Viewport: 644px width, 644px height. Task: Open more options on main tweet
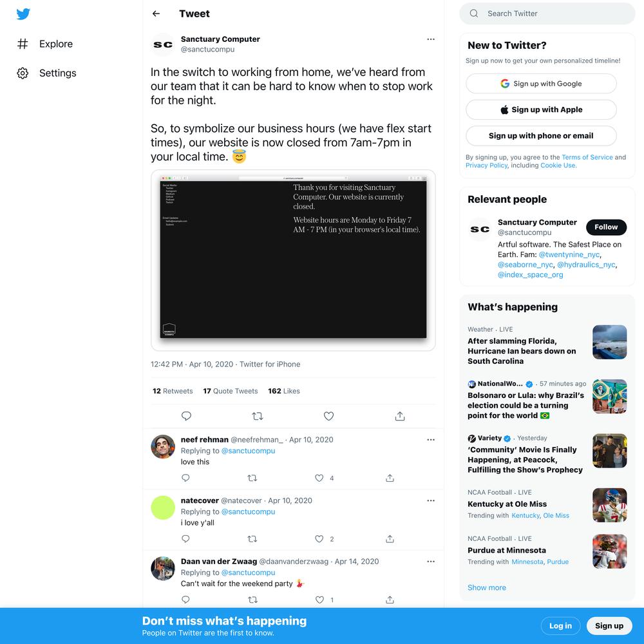[430, 39]
